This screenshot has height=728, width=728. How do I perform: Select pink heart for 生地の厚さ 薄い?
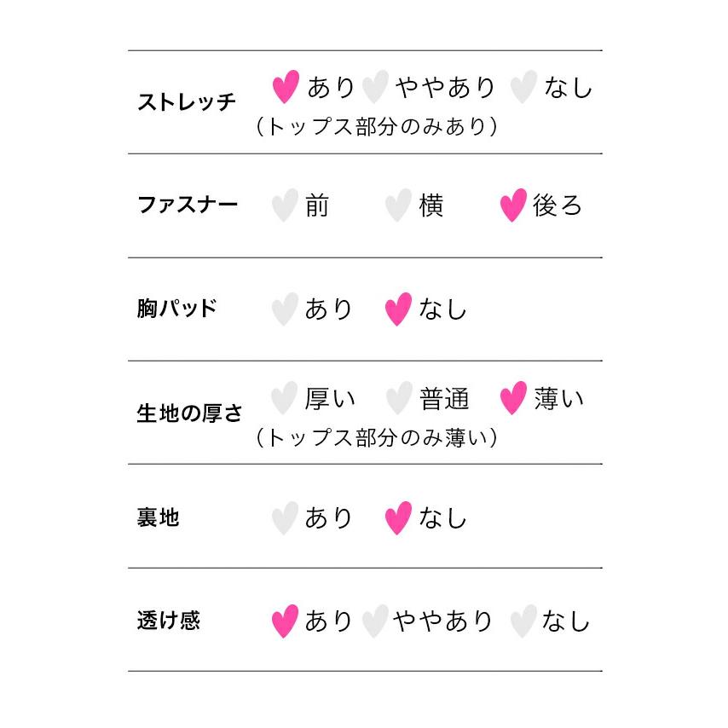(x=512, y=398)
